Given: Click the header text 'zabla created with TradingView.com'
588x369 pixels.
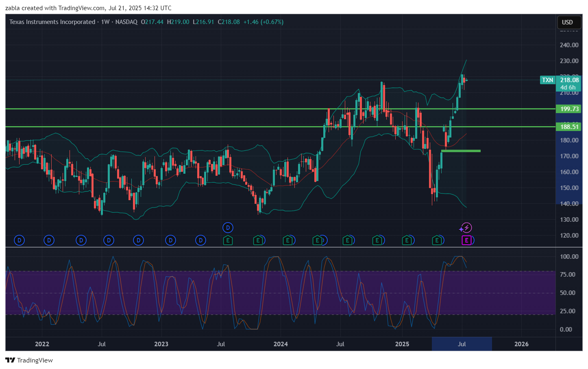Looking at the screenshot, I should [x=55, y=8].
